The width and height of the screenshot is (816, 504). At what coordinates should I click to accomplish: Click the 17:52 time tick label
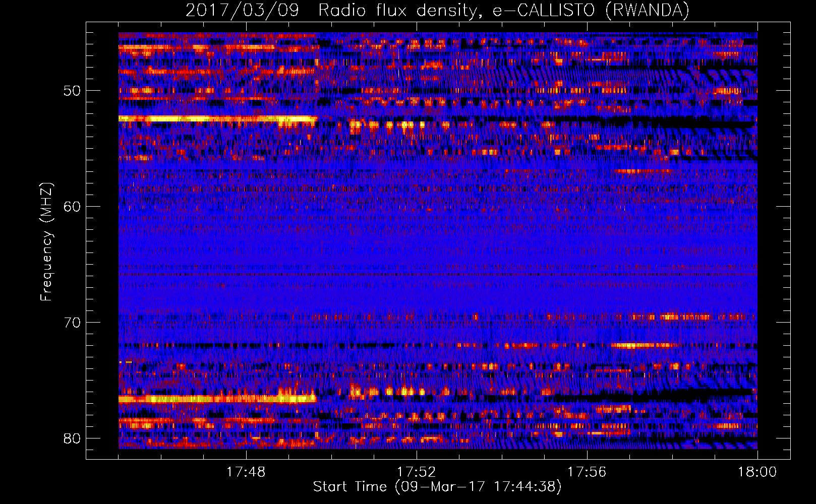pyautogui.click(x=416, y=472)
